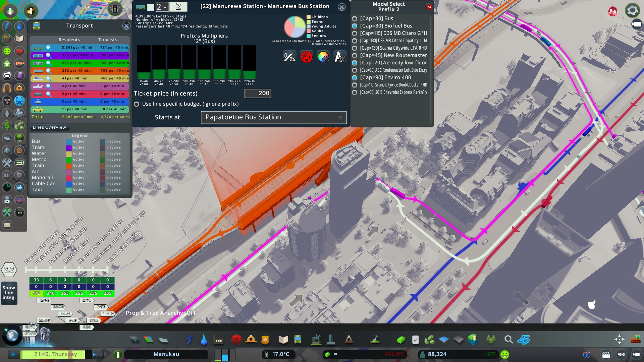Click the line prefix number 2 dropdown

[162, 7]
